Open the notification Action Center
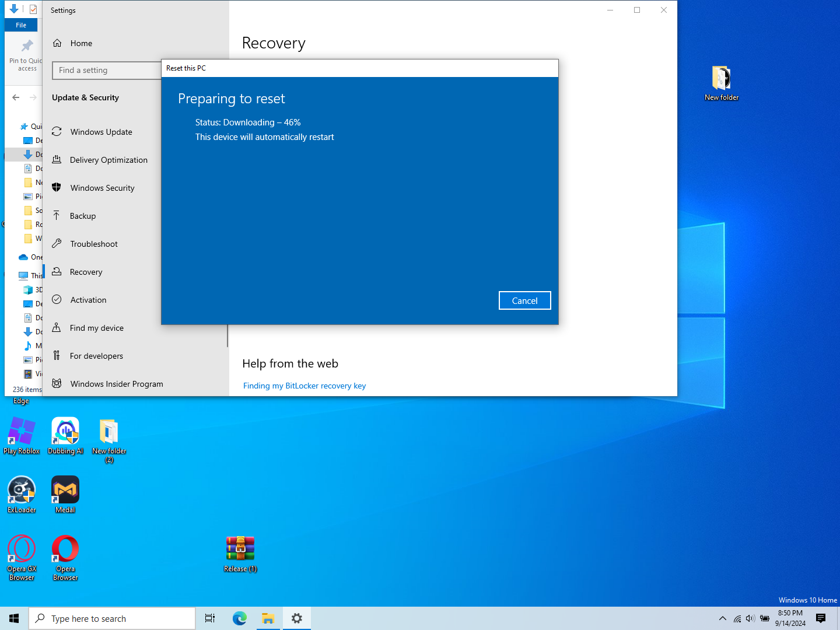The width and height of the screenshot is (840, 630). [x=821, y=618]
